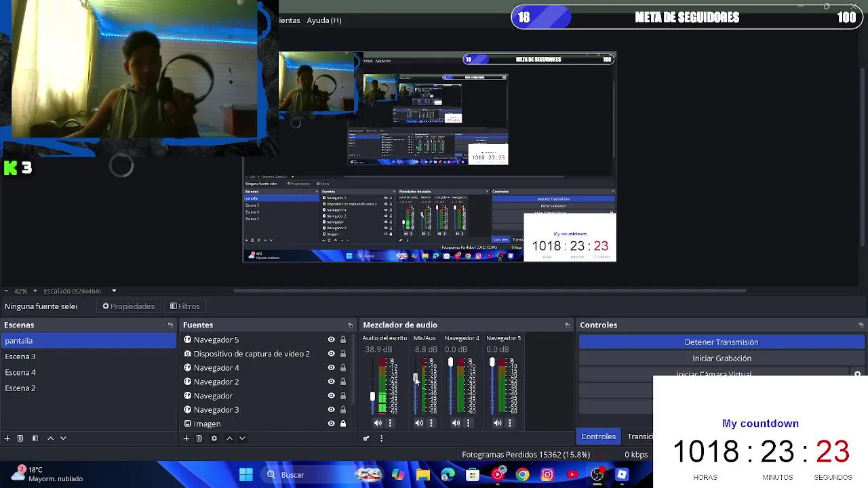Screen dimensions: 868x488
Task: Open Roblox from the taskbar
Action: click(622, 474)
